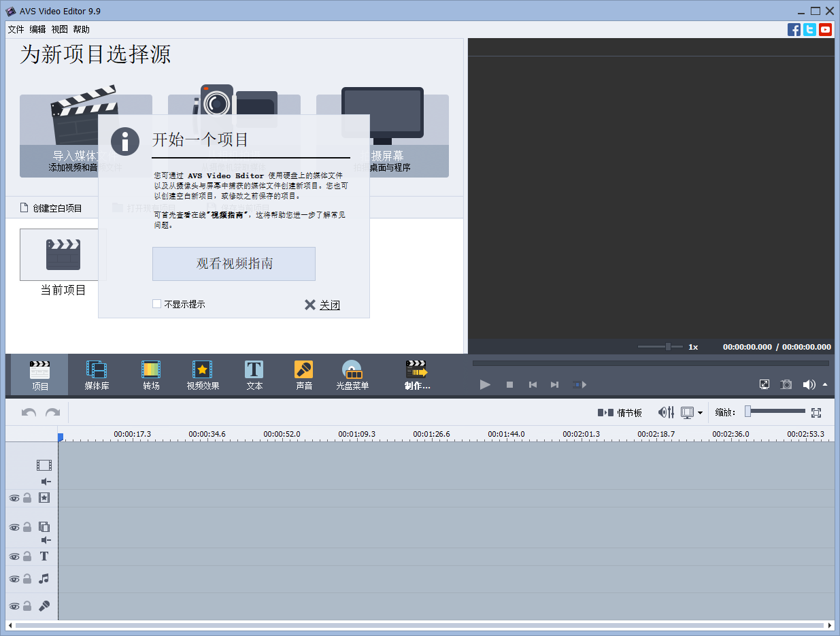Mute the video overlay track audio
840x636 pixels.
coord(46,540)
